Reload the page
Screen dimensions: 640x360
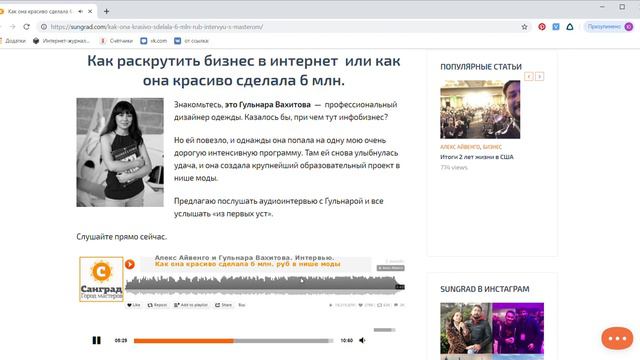point(27,27)
